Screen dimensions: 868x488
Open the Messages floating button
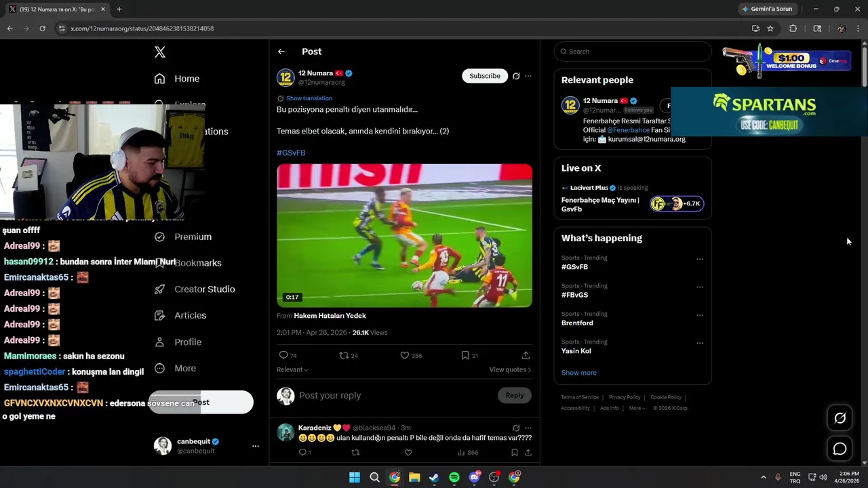coord(840,449)
